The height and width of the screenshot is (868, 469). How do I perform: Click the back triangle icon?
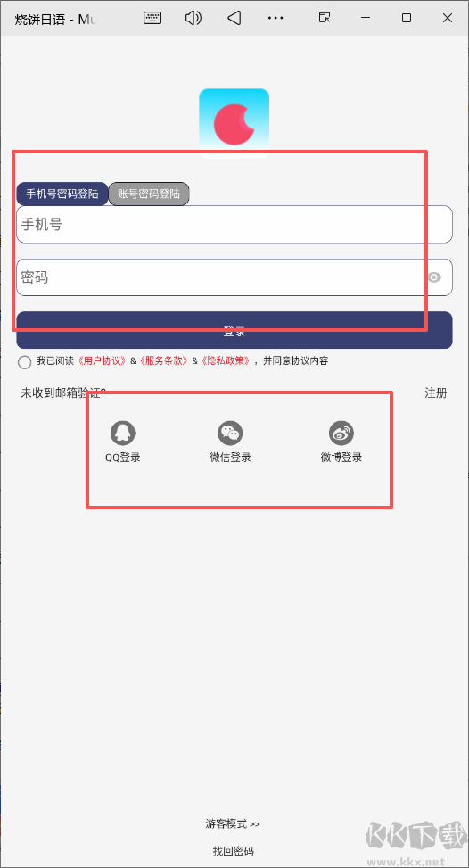coord(234,18)
